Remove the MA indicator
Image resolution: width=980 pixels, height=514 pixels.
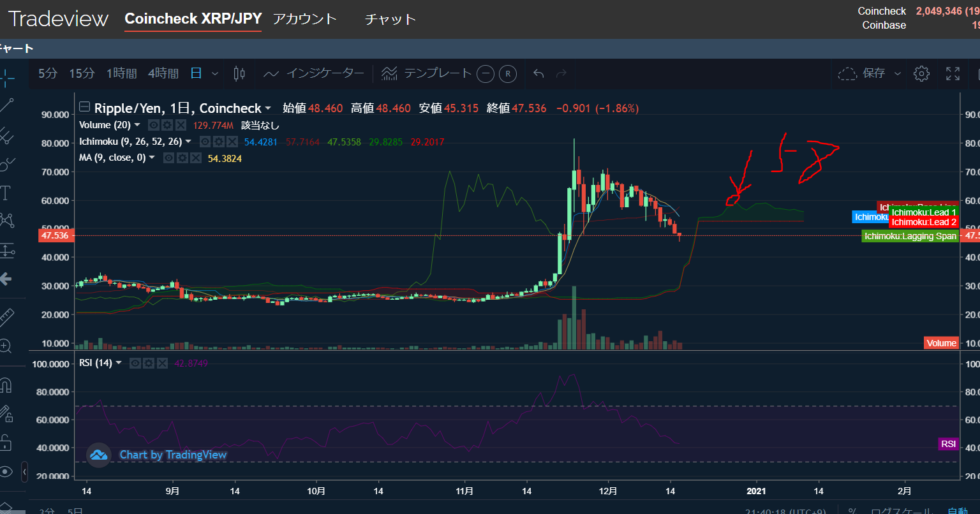196,158
